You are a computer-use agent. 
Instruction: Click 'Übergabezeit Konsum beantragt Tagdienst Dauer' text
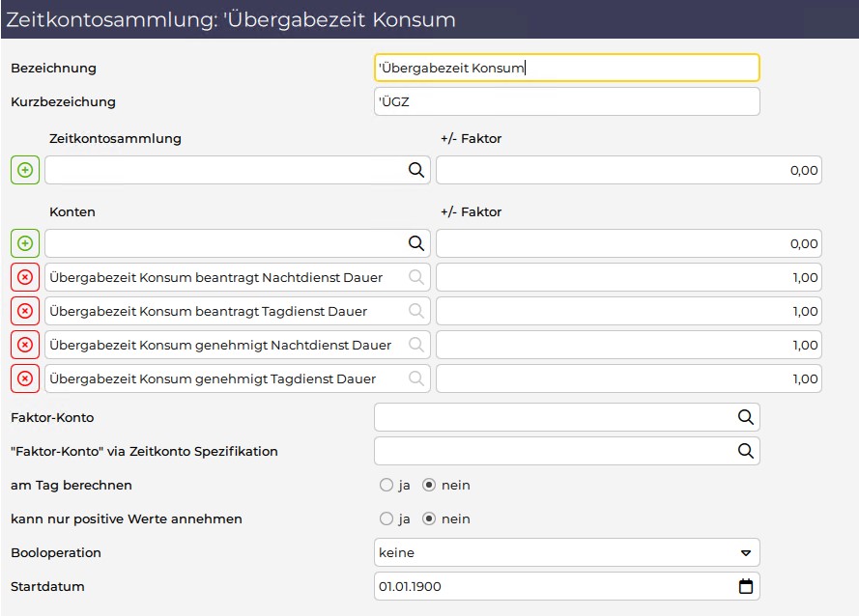point(208,312)
